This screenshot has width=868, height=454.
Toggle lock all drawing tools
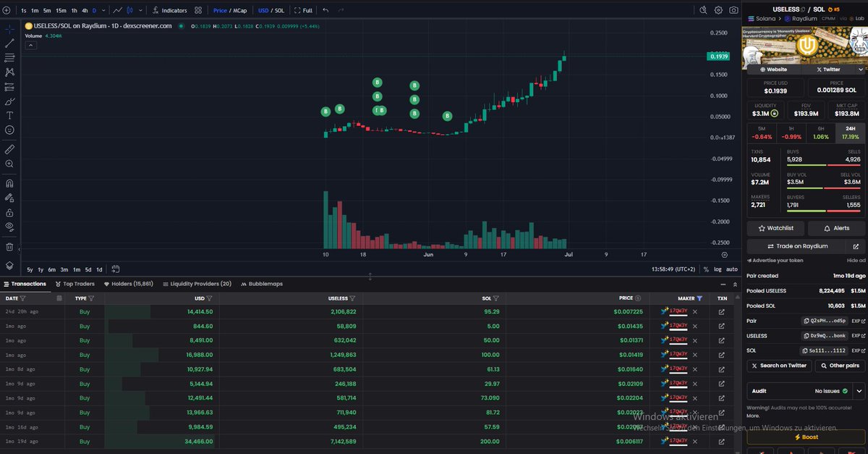[9, 212]
